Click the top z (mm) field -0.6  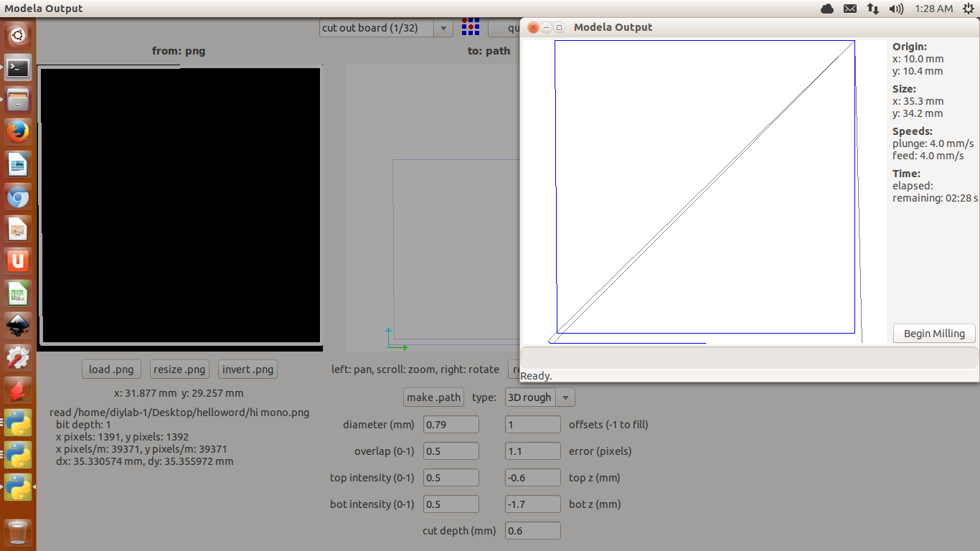click(x=533, y=477)
